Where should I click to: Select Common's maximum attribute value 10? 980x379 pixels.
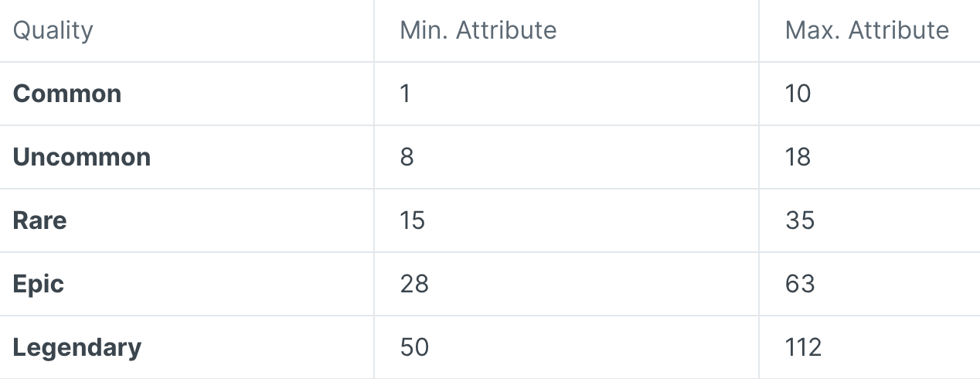pos(798,94)
